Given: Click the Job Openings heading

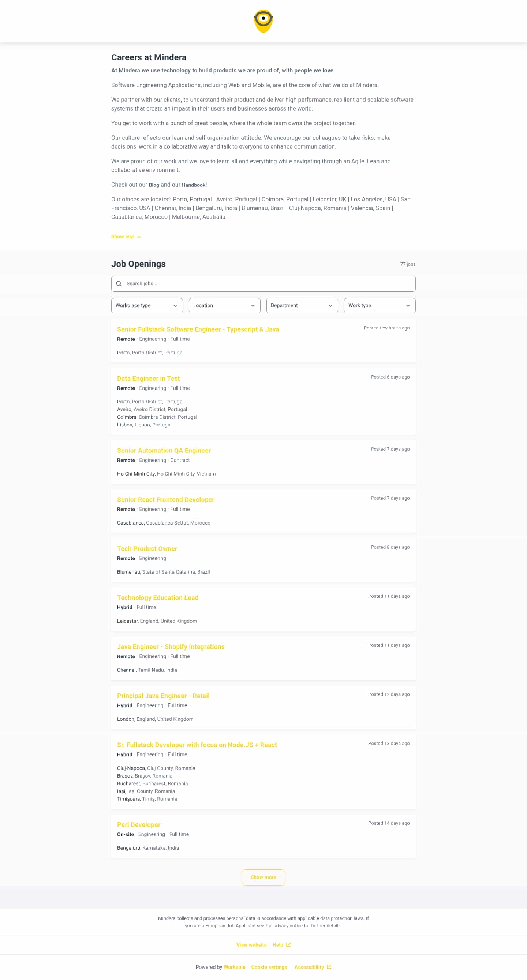Looking at the screenshot, I should (138, 264).
